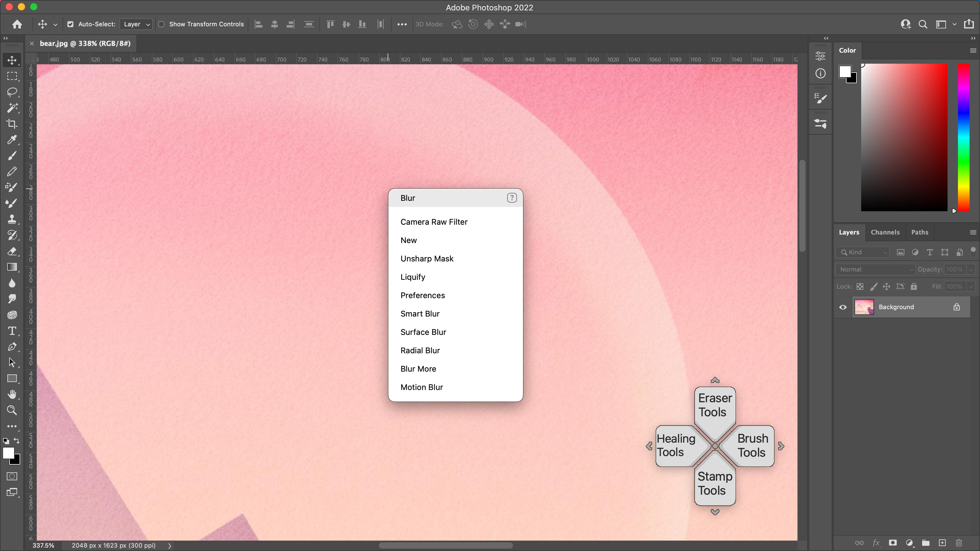Choose the Zoom tool in toolbar
The height and width of the screenshot is (551, 980).
[12, 410]
